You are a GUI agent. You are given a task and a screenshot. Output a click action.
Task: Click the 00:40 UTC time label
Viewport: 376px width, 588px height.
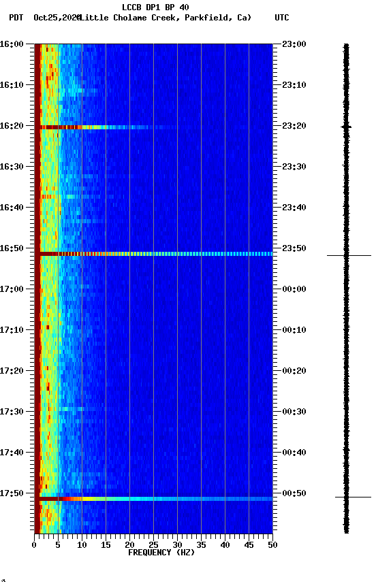(x=294, y=453)
